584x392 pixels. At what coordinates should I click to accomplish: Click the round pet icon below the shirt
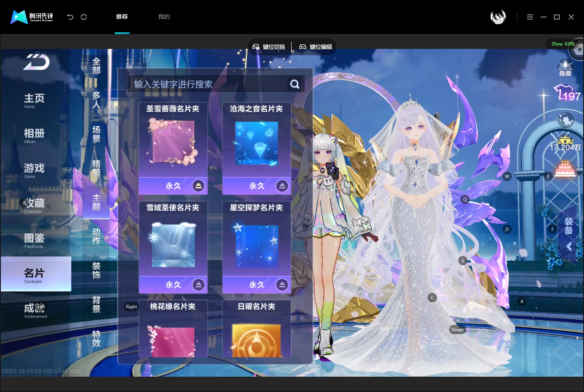click(566, 120)
